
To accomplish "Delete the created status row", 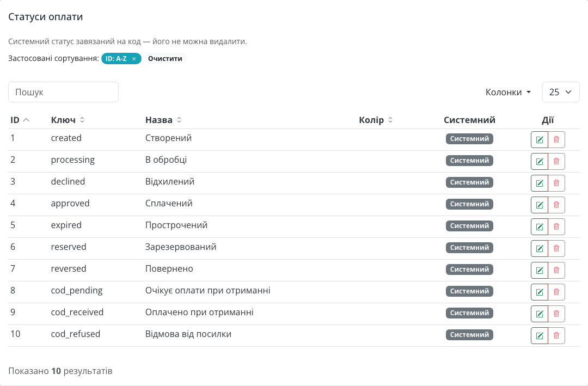I will (556, 139).
